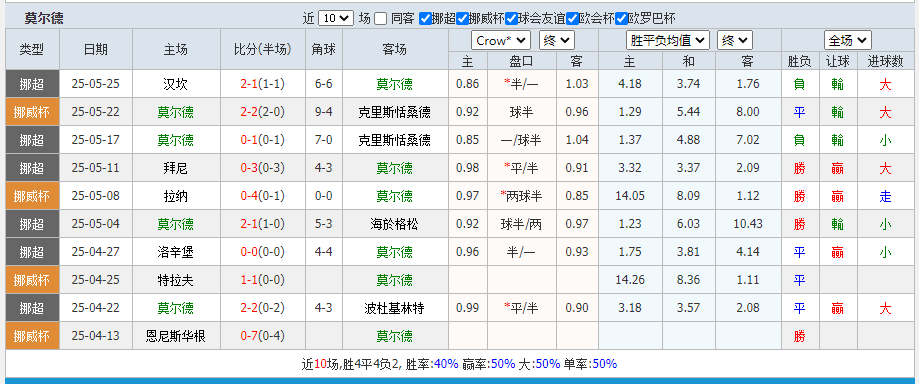Uncheck the 欧会杯 filter checkbox
Screen dimensions: 919x384
click(x=572, y=19)
